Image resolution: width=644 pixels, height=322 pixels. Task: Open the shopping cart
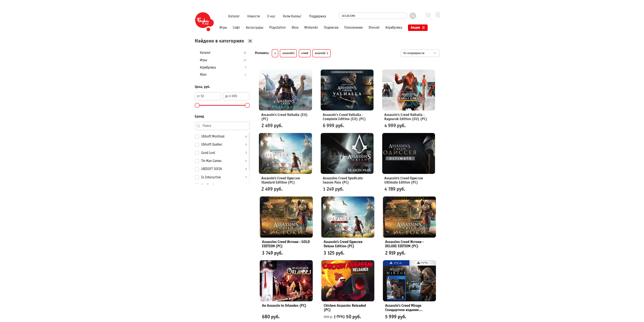428,15
